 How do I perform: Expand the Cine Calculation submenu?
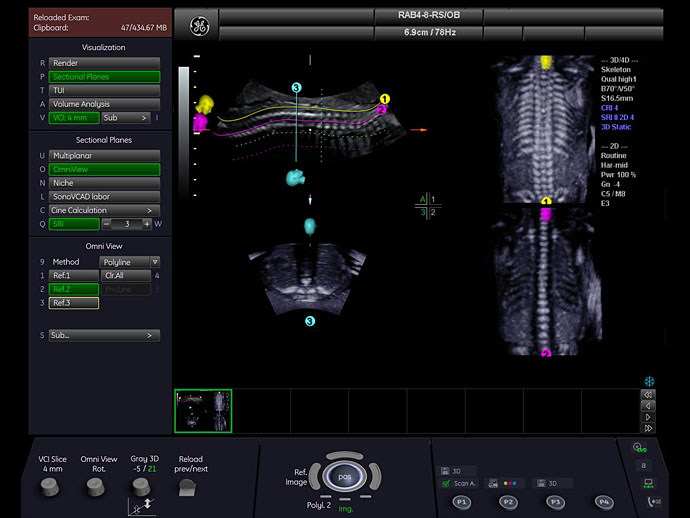105,211
